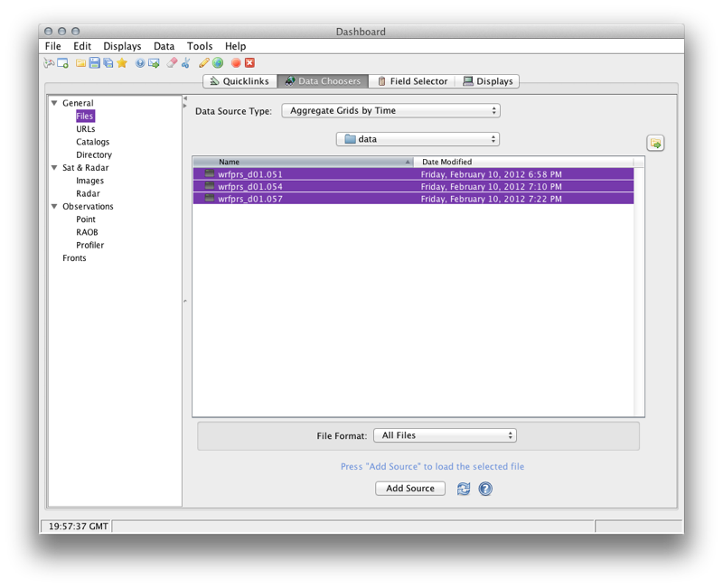The image size is (723, 588).
Task: Open the File Format dropdown
Action: coord(444,435)
